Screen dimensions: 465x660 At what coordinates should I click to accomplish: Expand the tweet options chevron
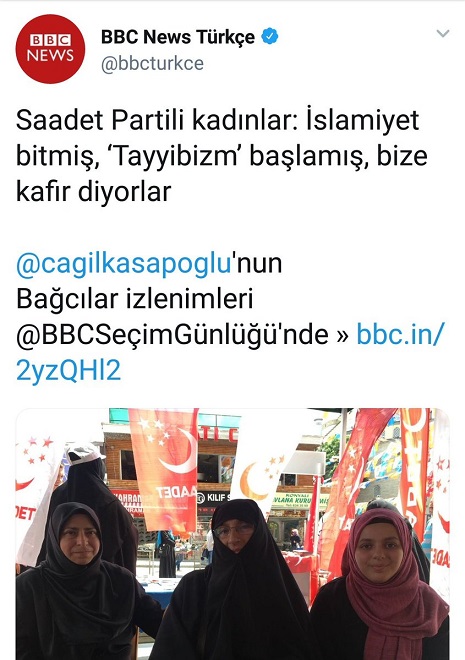pyautogui.click(x=443, y=34)
